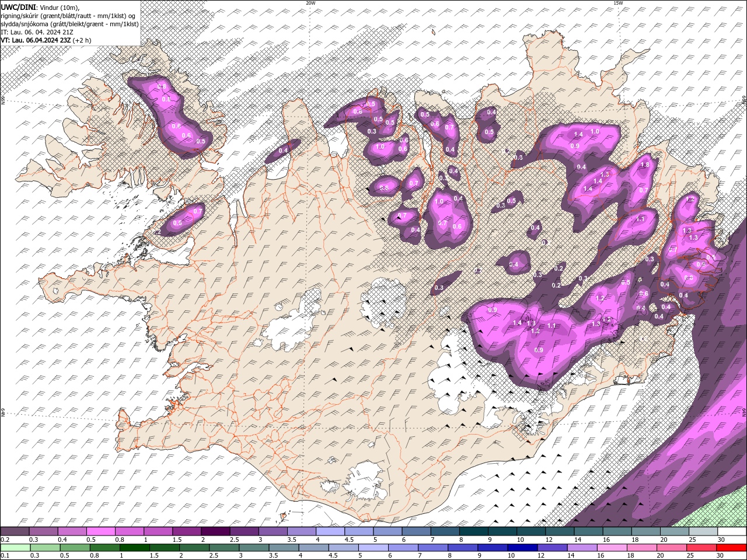This screenshot has height=560, width=747.
Task: Click the snow legend swatch from 2.5 to 3
Action: tap(244, 531)
